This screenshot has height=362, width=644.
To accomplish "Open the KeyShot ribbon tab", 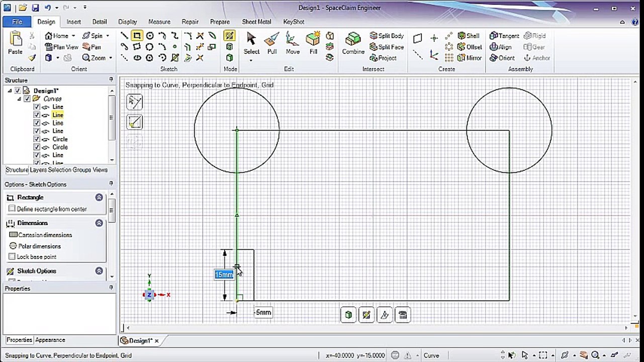I will pos(294,22).
